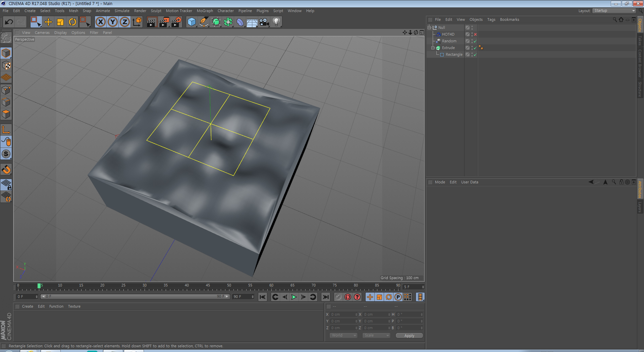Switch to Edges mode icon
This screenshot has height=352, width=644.
click(x=6, y=102)
